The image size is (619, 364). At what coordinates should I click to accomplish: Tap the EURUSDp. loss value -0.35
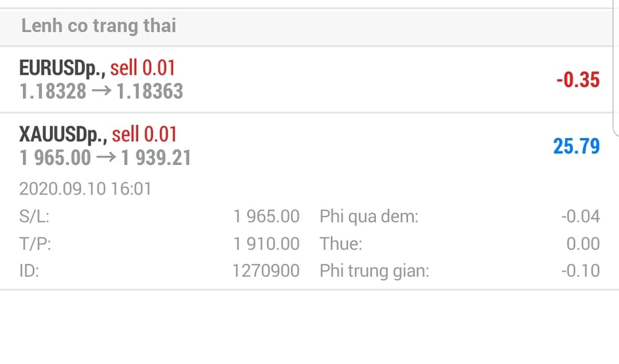[578, 80]
